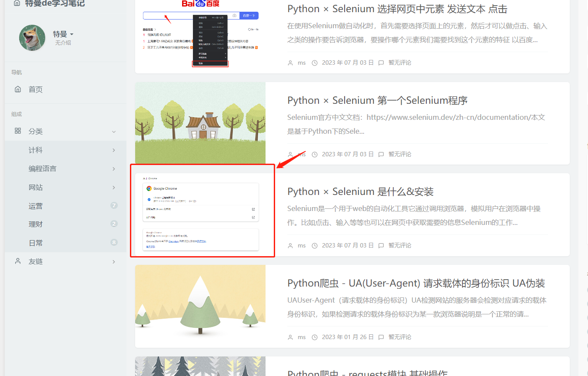This screenshot has width=588, height=376.
Task: Click 暂无评论 on 选择网页中元素 post
Action: pyautogui.click(x=400, y=63)
